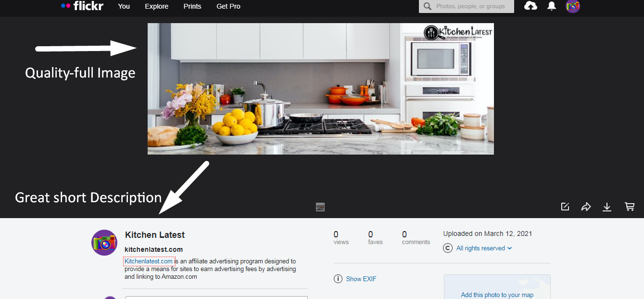Open notifications bell
644x299 pixels.
(552, 6)
